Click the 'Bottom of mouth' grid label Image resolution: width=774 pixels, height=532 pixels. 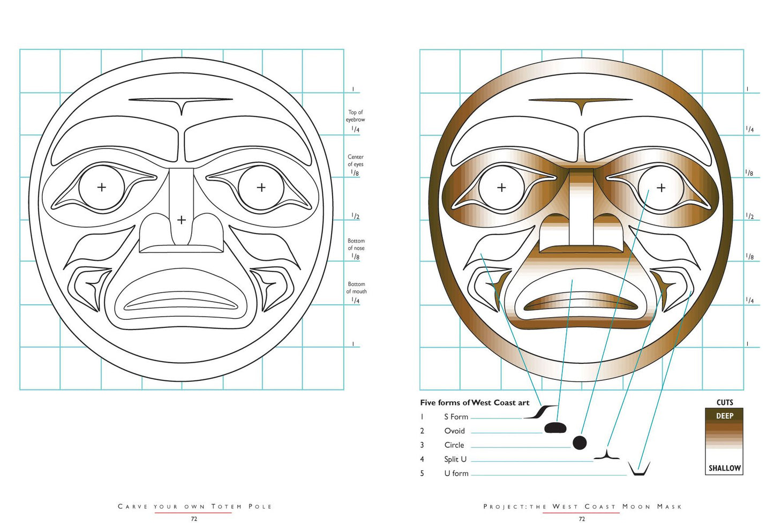(x=356, y=288)
